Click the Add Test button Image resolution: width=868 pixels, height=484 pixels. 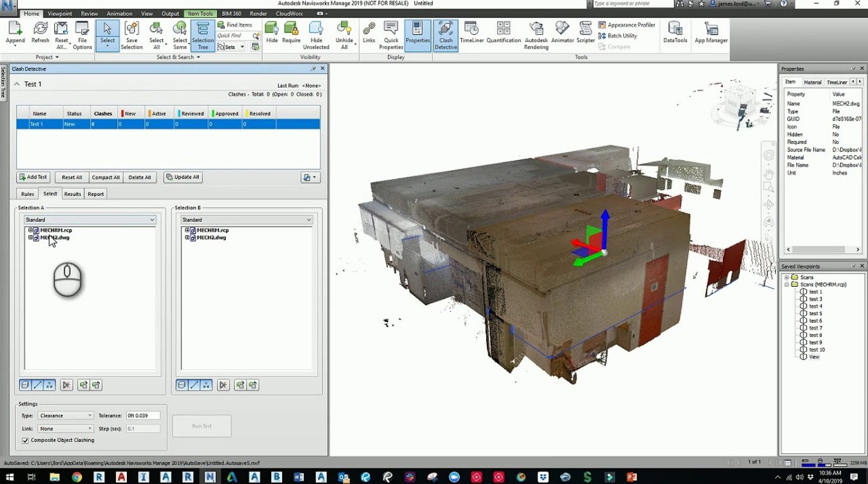tap(33, 178)
